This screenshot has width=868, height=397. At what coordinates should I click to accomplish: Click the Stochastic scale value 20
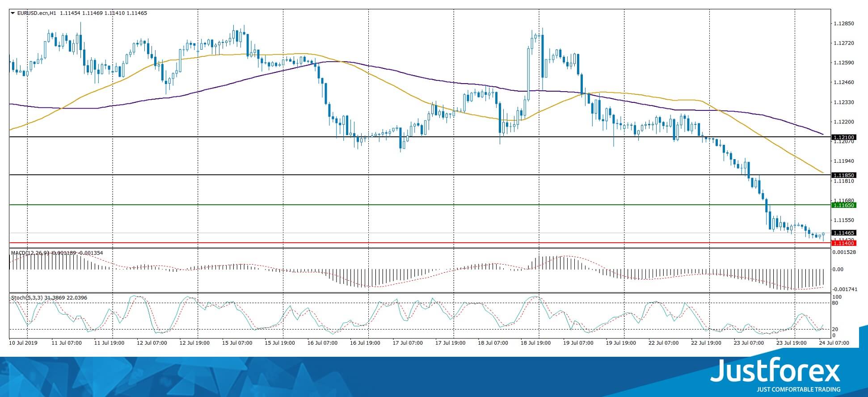(x=835, y=329)
